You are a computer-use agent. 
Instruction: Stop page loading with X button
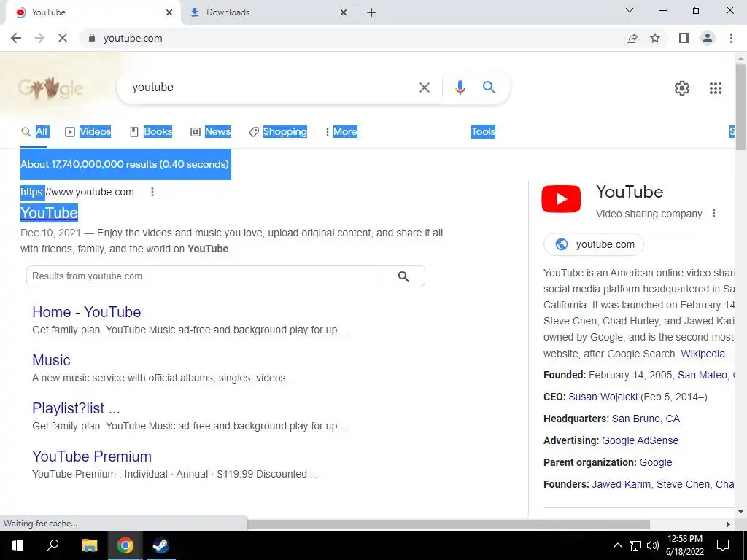coord(63,38)
